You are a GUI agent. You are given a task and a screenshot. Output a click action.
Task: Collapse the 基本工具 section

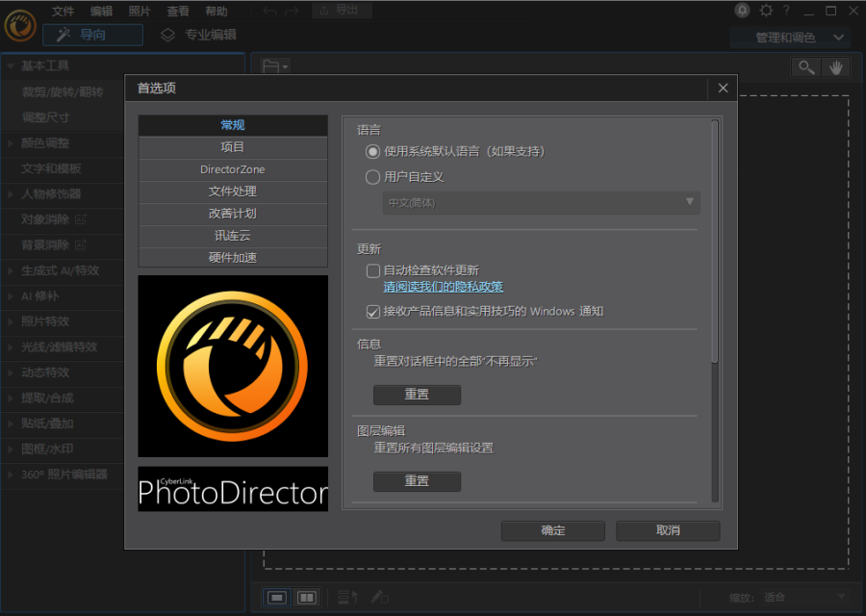[11, 65]
